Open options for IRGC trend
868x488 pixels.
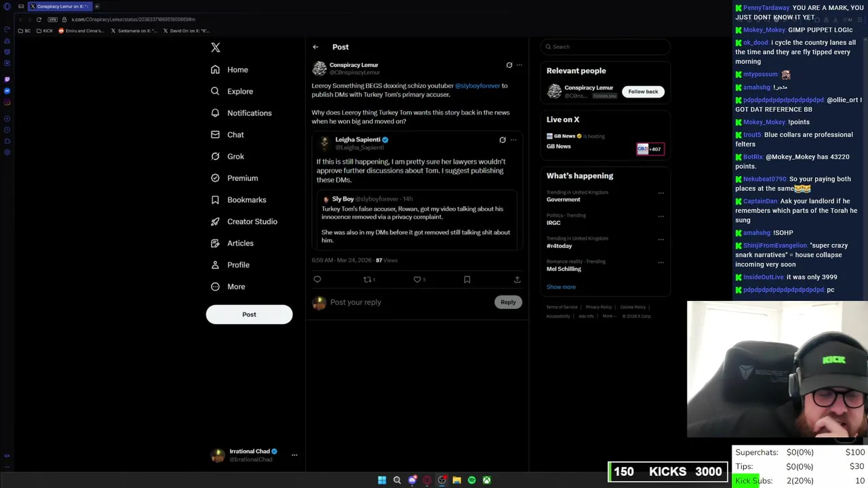(x=661, y=216)
